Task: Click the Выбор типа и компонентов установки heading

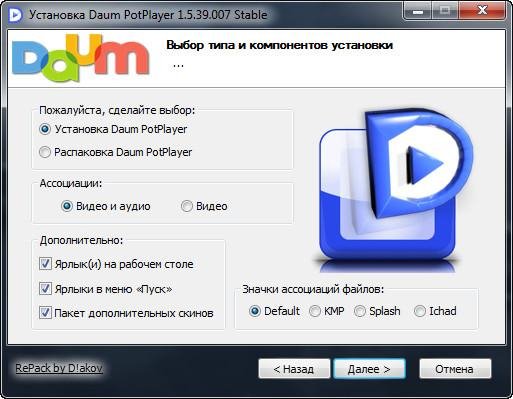Action: (279, 45)
